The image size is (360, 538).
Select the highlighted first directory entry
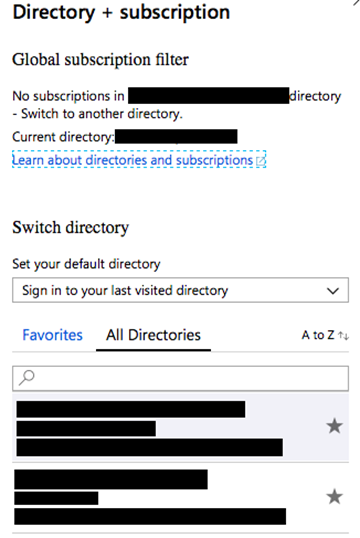181,427
